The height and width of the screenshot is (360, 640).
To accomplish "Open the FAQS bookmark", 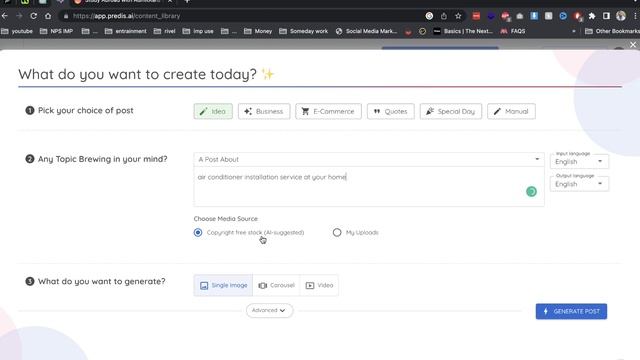I will [x=513, y=31].
